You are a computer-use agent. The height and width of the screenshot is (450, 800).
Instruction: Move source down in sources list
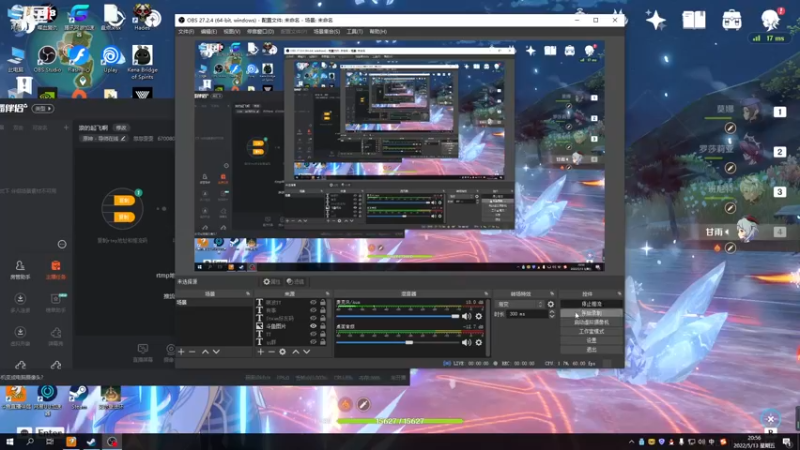coord(307,352)
